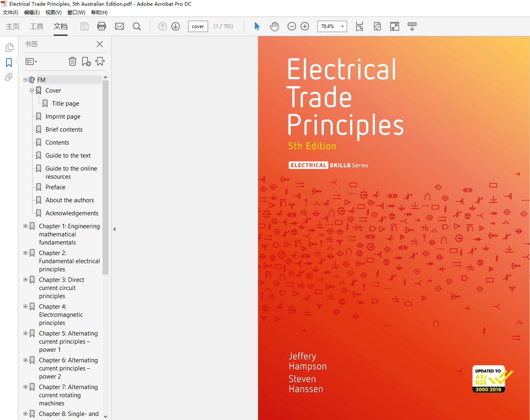The width and height of the screenshot is (530, 420).
Task: Click the bookmarks scroll down arrow
Action: tap(105, 416)
